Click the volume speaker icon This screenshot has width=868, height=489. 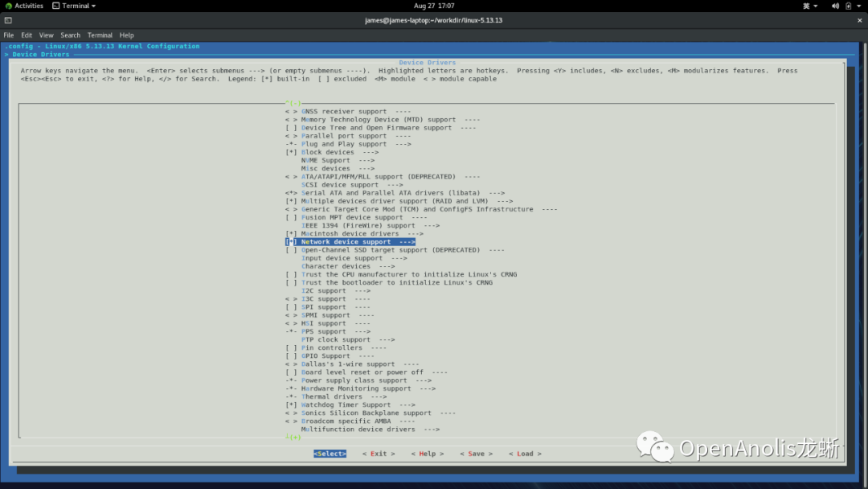(835, 6)
